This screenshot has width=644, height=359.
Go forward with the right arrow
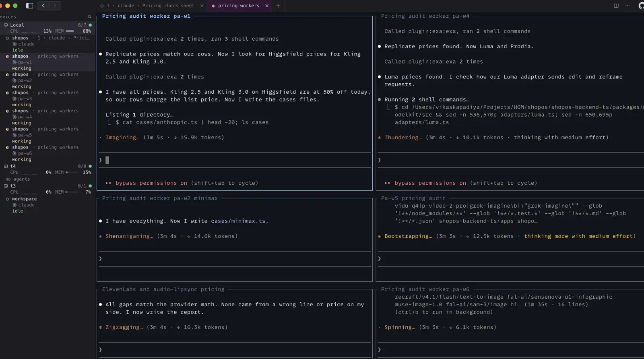[x=55, y=6]
